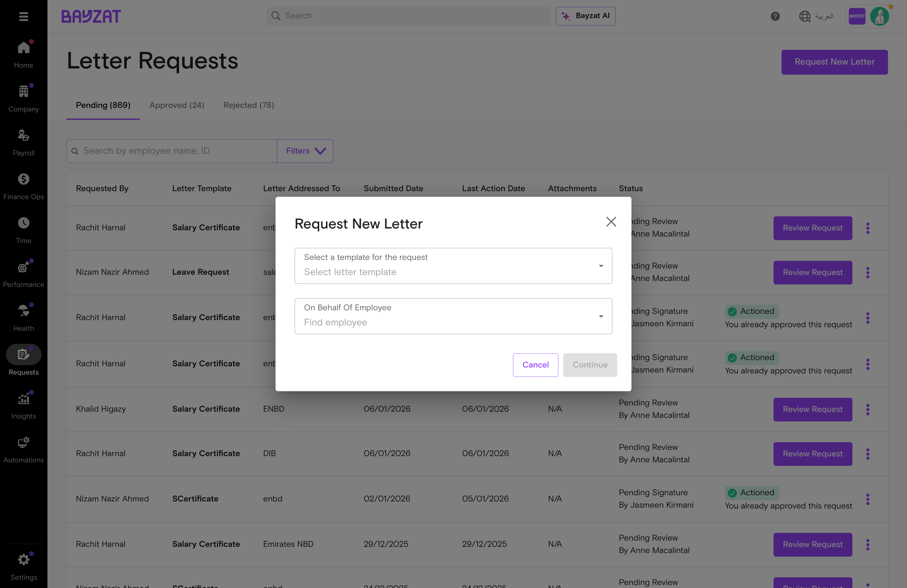Click the Request New Letter page button
The width and height of the screenshot is (907, 588).
tap(834, 62)
